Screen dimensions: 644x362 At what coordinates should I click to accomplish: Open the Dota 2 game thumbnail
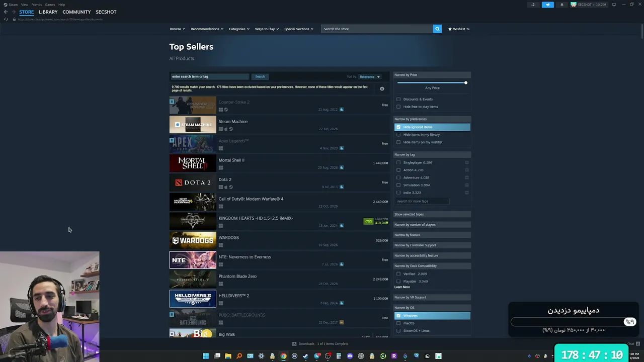(x=193, y=183)
